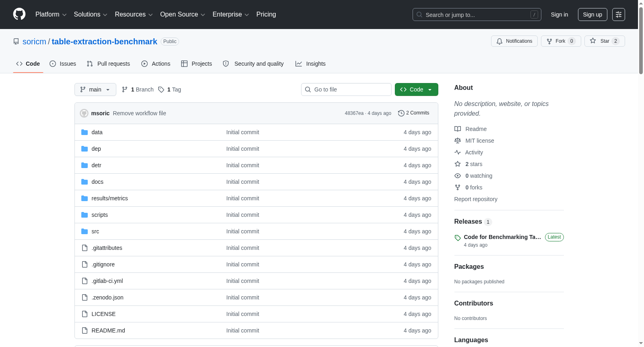Click the tag icon beside the release title

pyautogui.click(x=458, y=238)
